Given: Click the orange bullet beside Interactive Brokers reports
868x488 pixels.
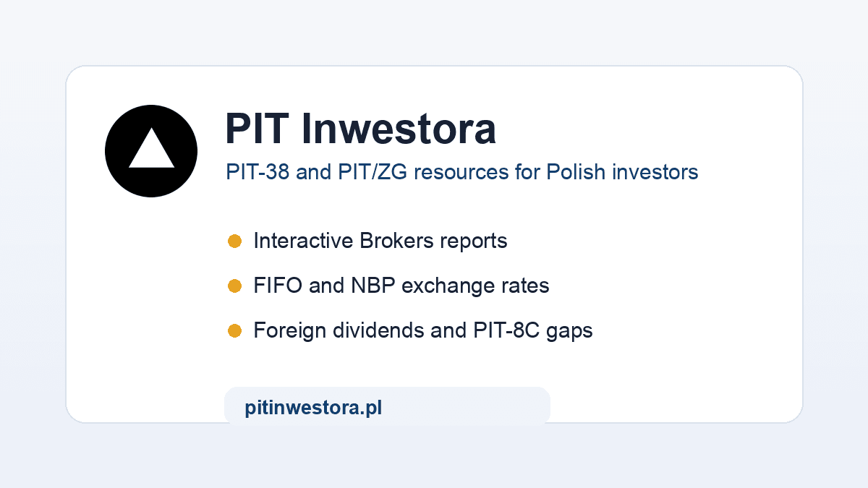Looking at the screenshot, I should click(x=234, y=241).
